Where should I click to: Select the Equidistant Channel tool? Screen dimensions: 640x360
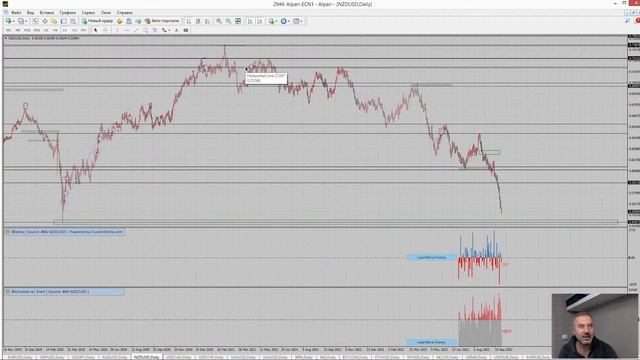tap(146, 30)
